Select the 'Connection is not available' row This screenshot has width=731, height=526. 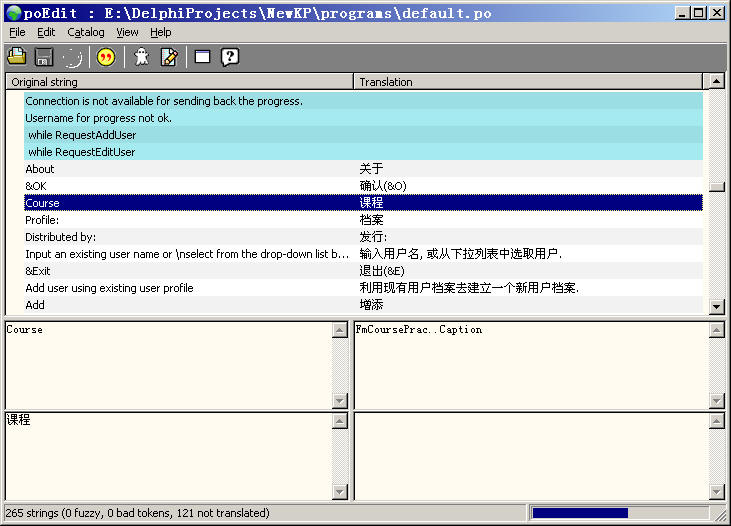click(x=363, y=101)
